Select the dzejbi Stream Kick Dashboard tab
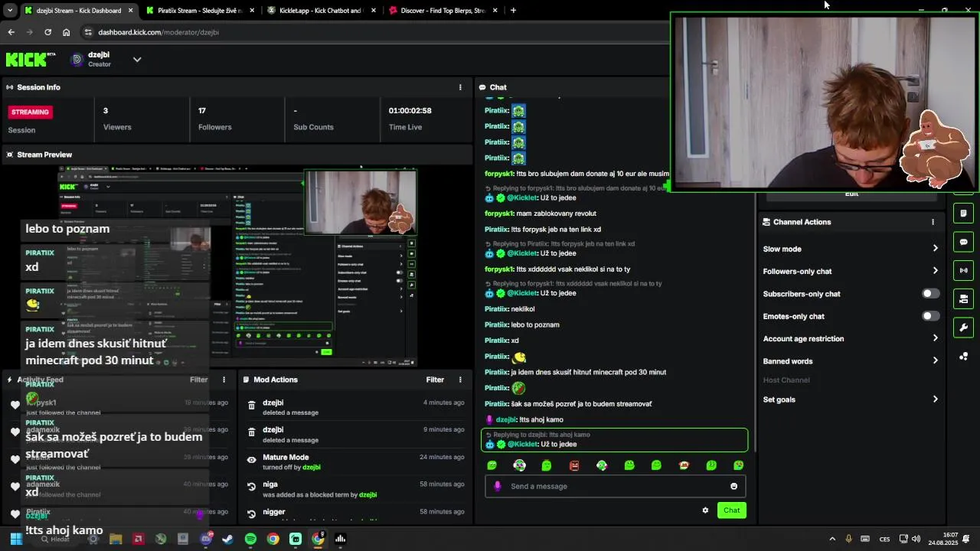The image size is (980, 551). coord(78,11)
